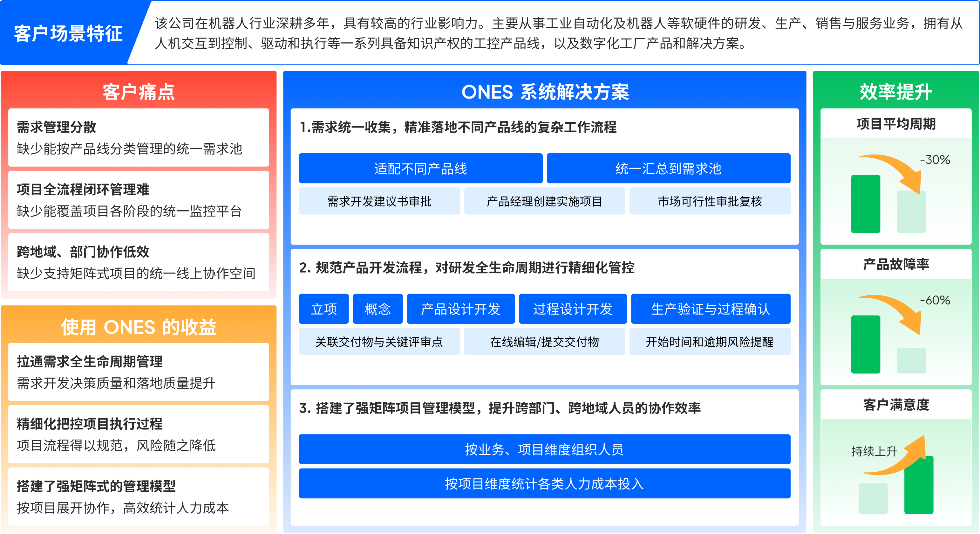The height and width of the screenshot is (534, 980).
Task: Click the 客户场景特征 header label
Action: tap(68, 33)
